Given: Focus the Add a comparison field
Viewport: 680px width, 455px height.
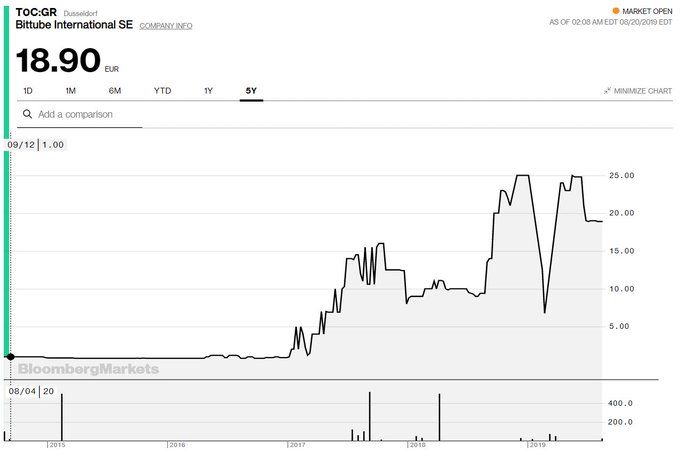Looking at the screenshot, I should (x=79, y=114).
